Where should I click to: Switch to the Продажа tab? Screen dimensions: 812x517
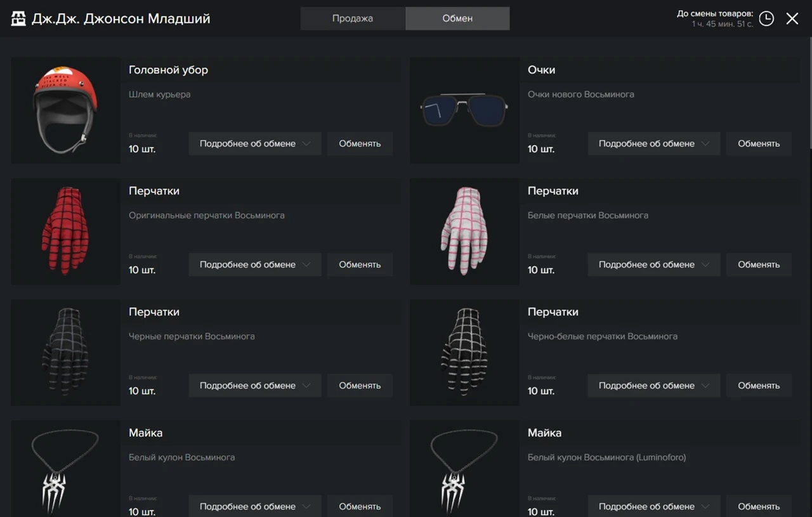pos(352,18)
